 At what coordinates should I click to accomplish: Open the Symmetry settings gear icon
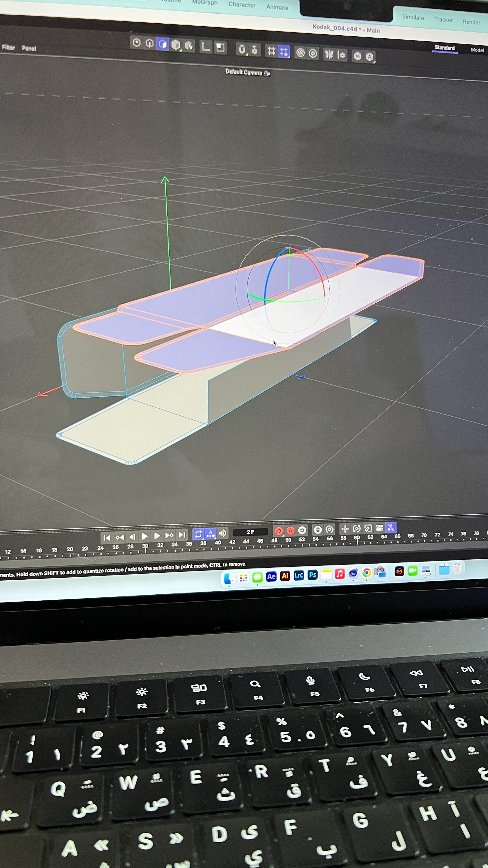click(x=342, y=55)
